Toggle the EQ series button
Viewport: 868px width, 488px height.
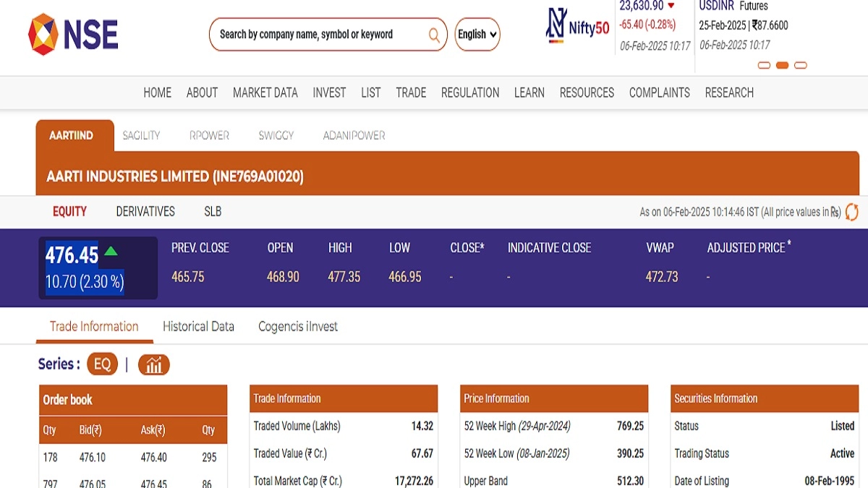pos(102,364)
